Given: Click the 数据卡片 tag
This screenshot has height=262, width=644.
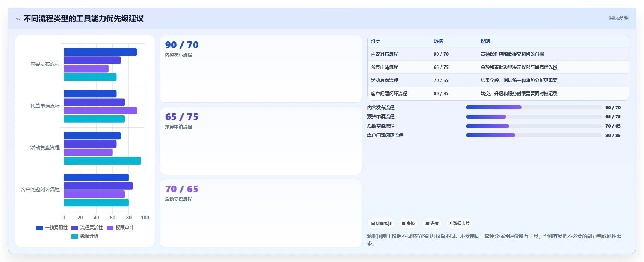Looking at the screenshot, I should tap(459, 223).
